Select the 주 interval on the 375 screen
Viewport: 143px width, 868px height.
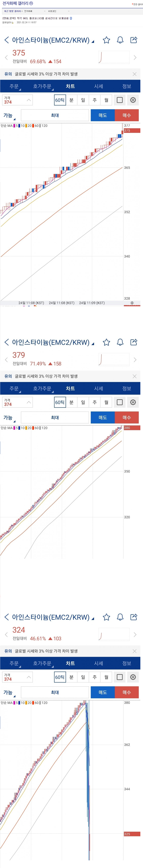tap(95, 100)
